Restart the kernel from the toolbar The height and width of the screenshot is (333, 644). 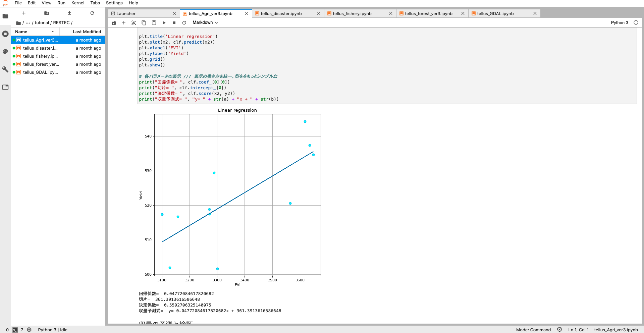click(x=184, y=23)
